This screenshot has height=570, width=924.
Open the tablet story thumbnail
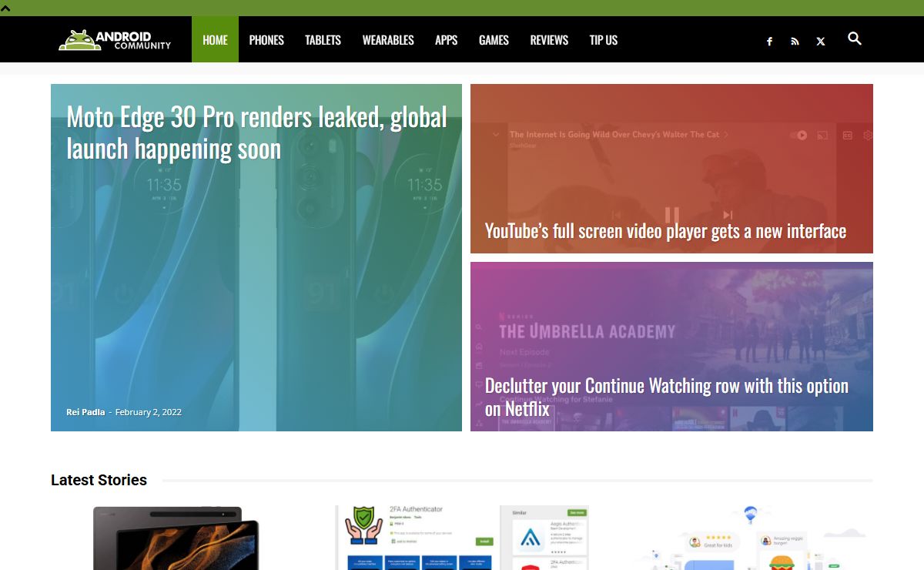click(176, 538)
